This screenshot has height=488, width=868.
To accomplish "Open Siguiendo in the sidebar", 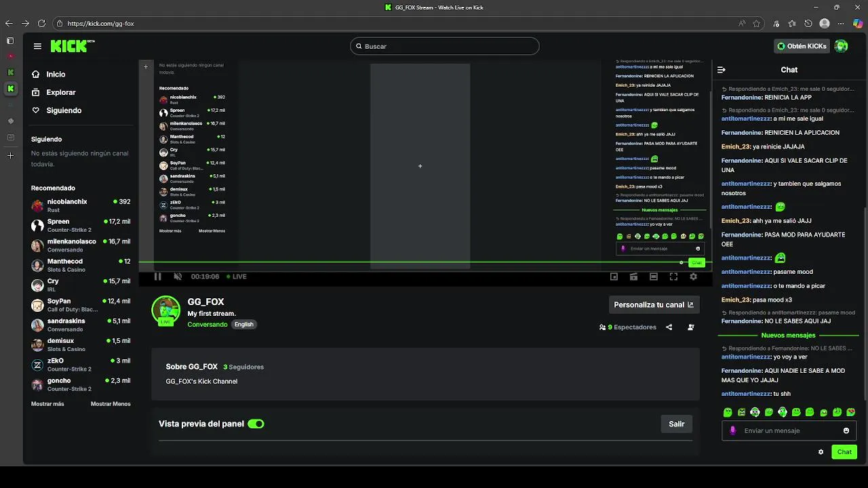I will [x=57, y=110].
